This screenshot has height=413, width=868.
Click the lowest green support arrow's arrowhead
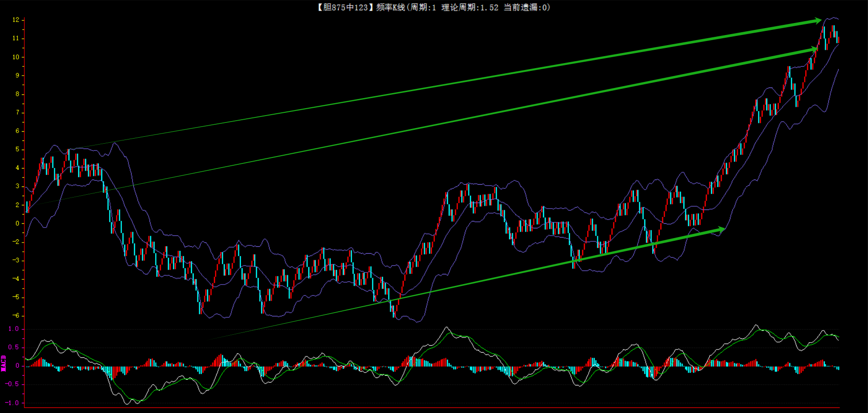(x=720, y=229)
